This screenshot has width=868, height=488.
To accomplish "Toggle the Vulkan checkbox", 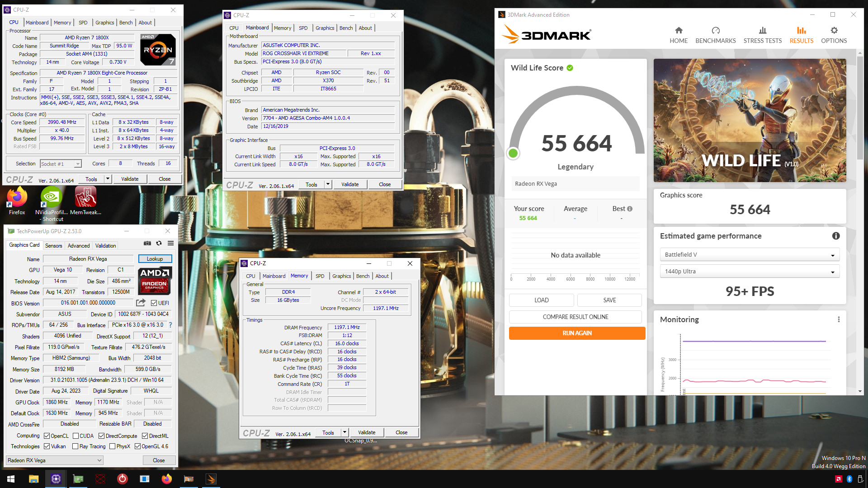I will point(47,446).
